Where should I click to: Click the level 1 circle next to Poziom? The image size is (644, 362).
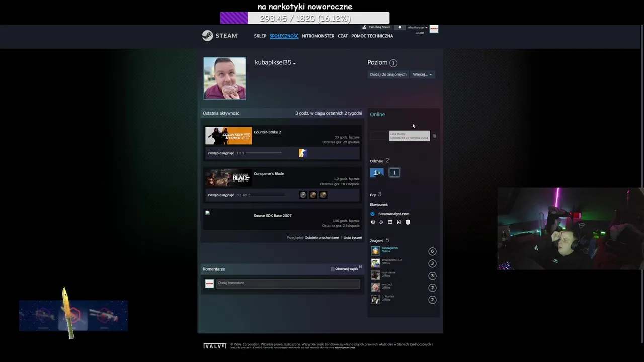pos(393,63)
